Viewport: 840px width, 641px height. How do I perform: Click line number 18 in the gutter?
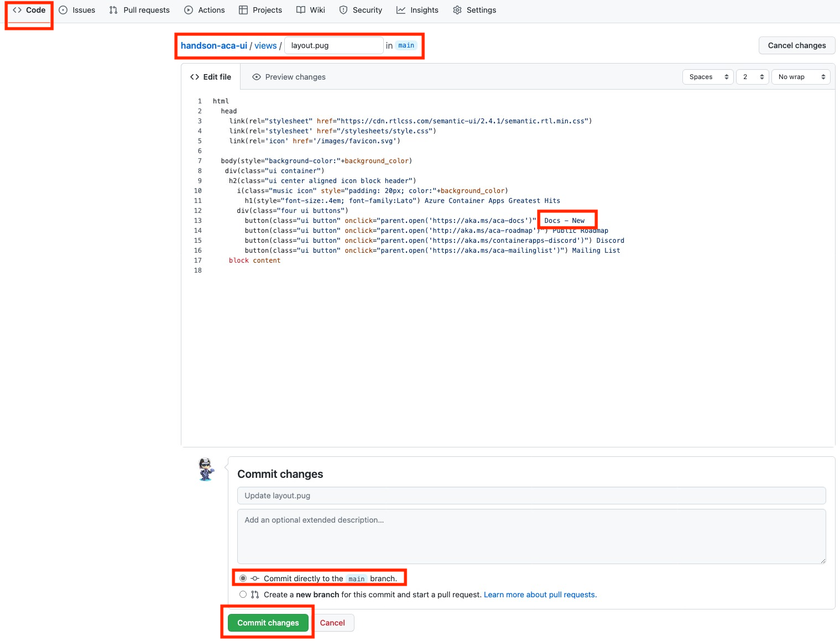(x=197, y=270)
